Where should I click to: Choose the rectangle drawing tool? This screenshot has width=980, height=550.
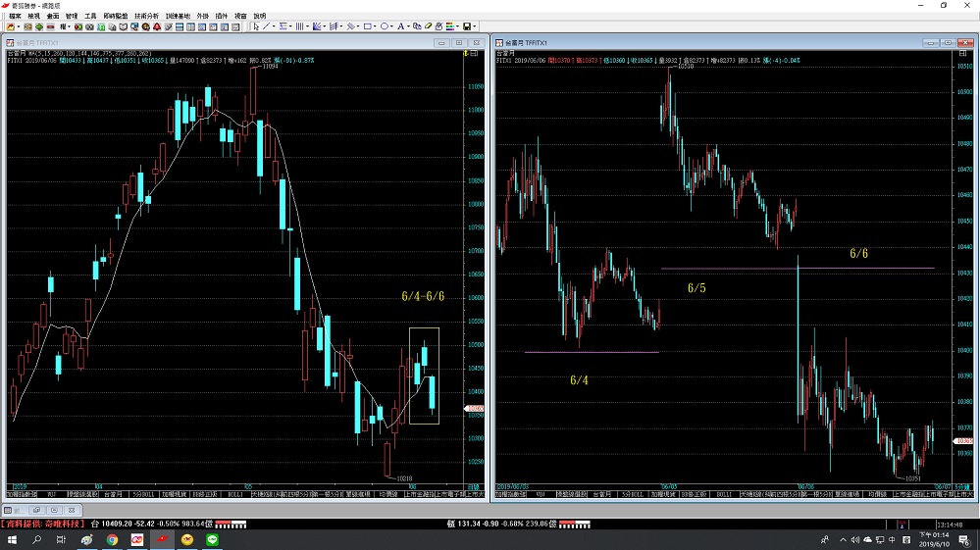coord(367,26)
